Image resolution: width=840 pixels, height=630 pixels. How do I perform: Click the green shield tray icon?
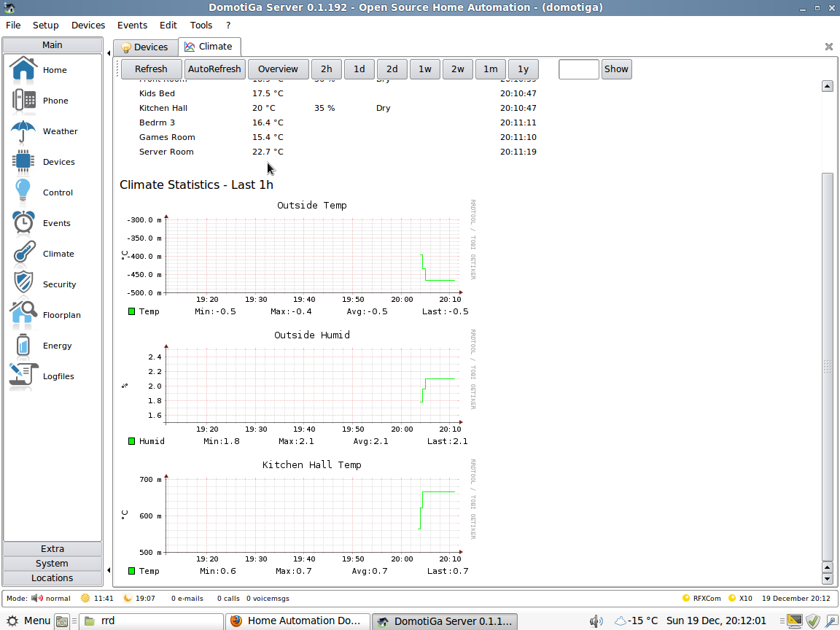coord(813,621)
